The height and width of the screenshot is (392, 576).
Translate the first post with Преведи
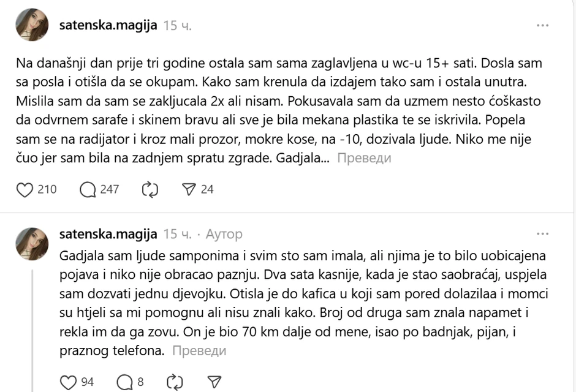pyautogui.click(x=364, y=158)
